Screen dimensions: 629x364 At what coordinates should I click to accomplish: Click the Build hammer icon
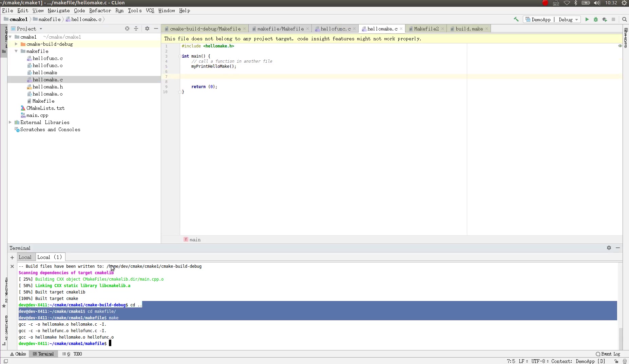tap(516, 19)
